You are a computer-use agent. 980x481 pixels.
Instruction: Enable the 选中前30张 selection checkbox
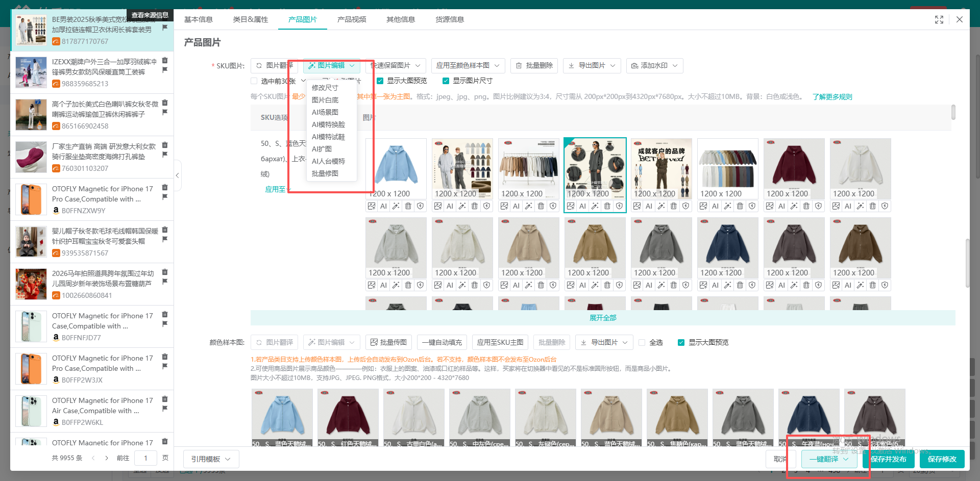tap(254, 81)
